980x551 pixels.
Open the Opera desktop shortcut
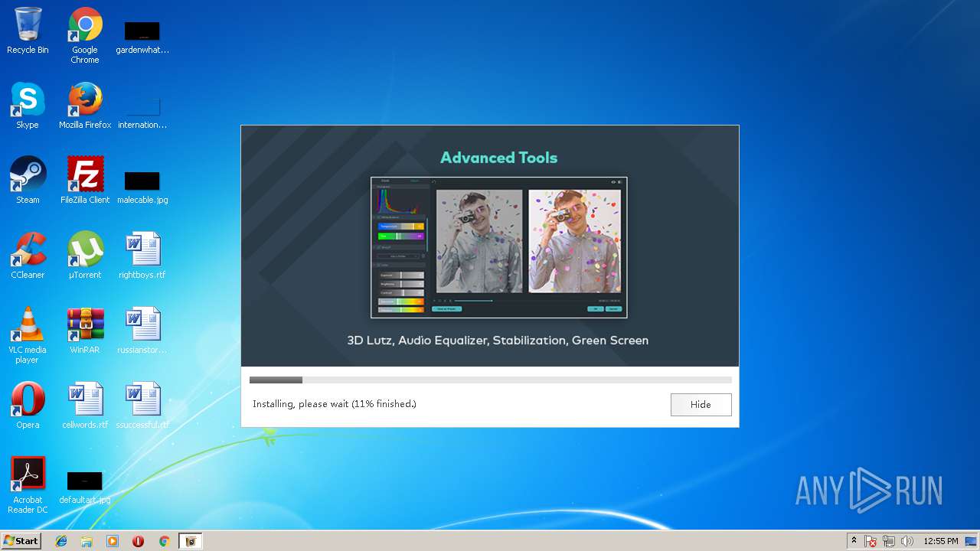[x=28, y=406]
